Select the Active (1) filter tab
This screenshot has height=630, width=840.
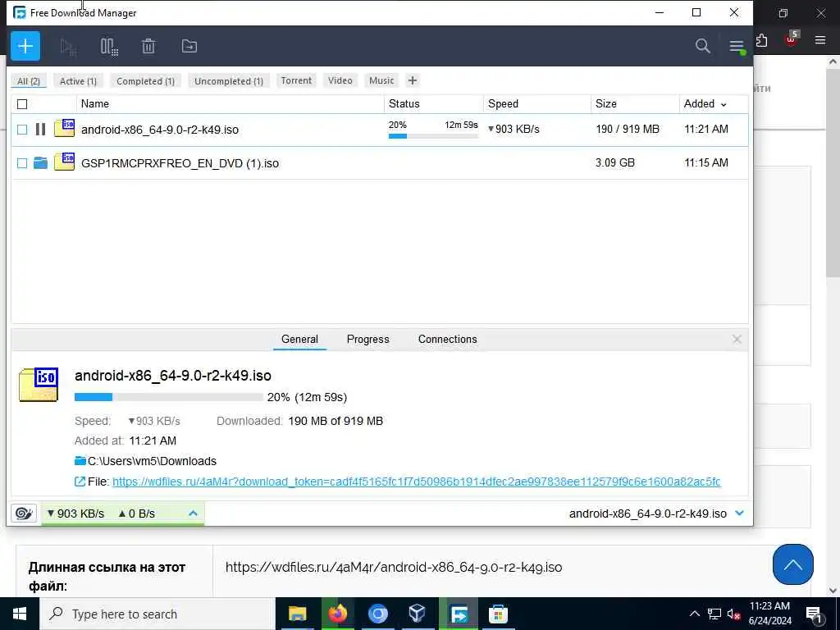78,81
